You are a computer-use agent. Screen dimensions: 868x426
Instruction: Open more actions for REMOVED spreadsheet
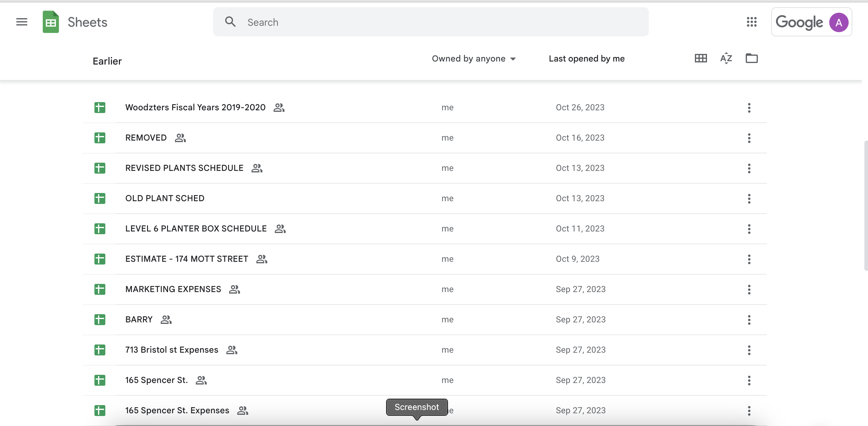pyautogui.click(x=749, y=138)
